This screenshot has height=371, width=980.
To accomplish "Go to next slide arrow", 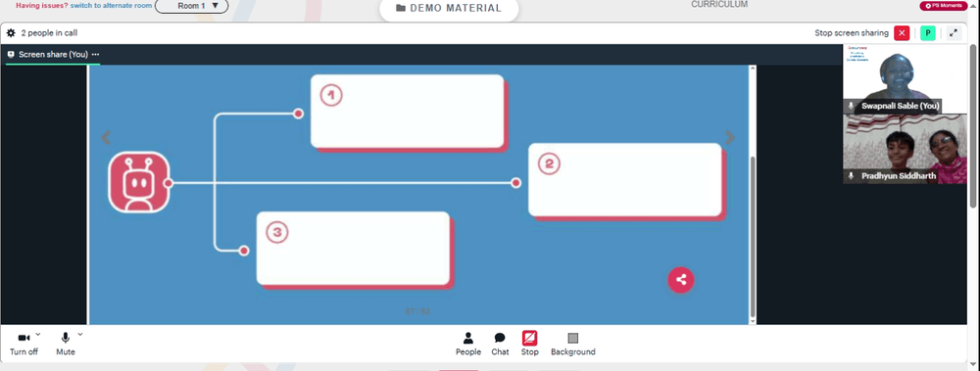I will pyautogui.click(x=729, y=137).
